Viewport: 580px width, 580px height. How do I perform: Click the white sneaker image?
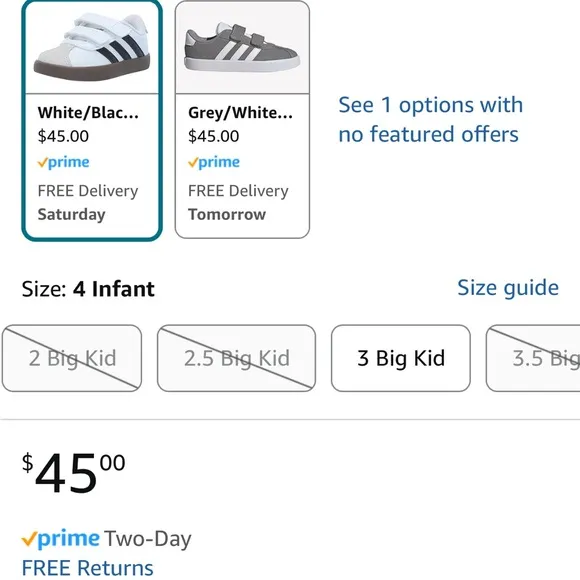(x=92, y=47)
